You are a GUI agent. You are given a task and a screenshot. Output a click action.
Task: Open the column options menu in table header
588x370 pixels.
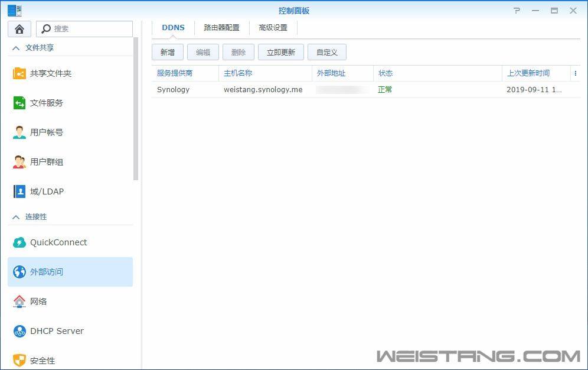[x=575, y=73]
